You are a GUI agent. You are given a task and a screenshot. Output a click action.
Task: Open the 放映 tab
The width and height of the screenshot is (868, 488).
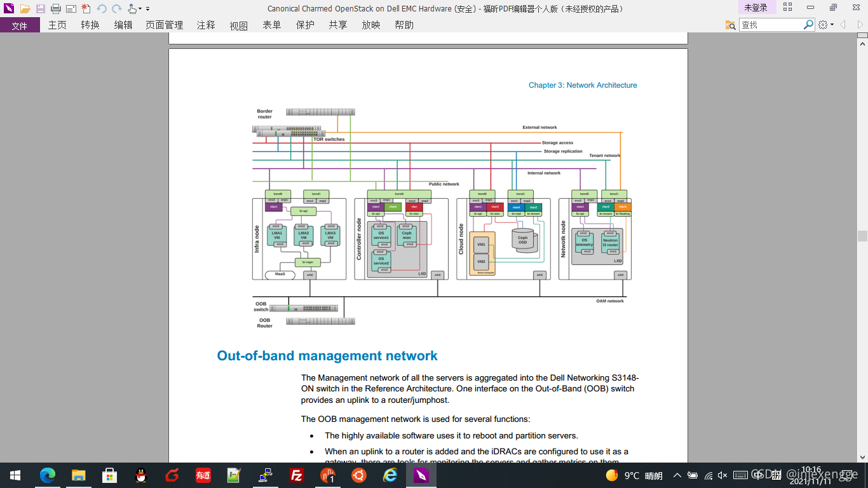(371, 25)
